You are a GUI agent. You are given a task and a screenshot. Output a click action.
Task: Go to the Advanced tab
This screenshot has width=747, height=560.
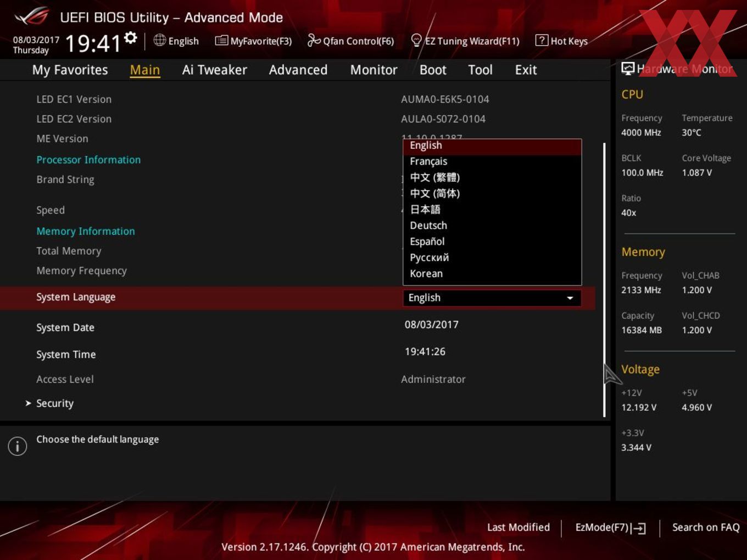click(x=298, y=70)
